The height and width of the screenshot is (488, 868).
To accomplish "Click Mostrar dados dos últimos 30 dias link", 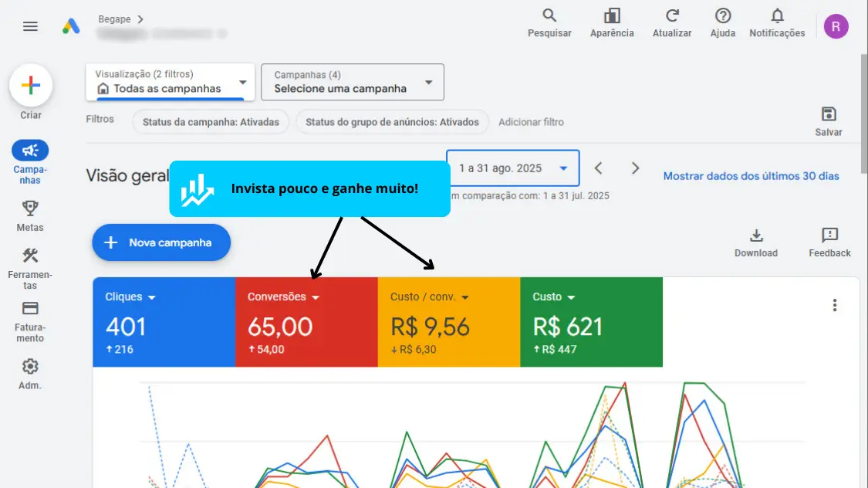I will (x=751, y=176).
